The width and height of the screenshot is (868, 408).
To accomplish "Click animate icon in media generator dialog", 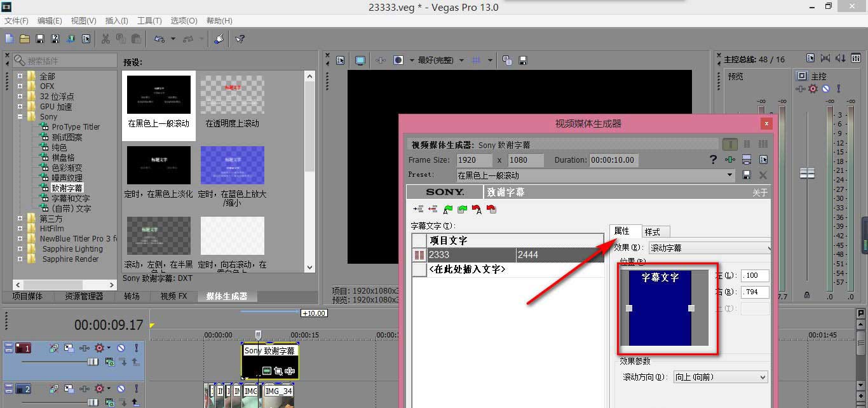I will [x=731, y=160].
